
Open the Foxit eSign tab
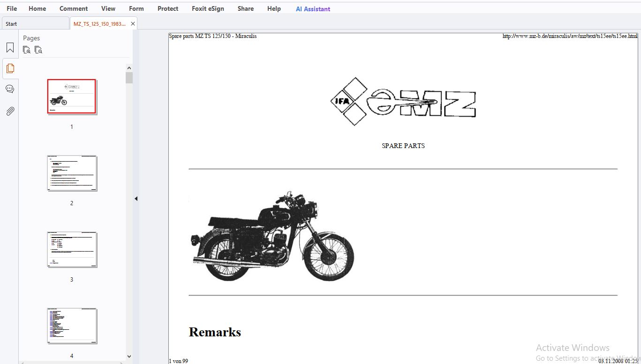coord(208,8)
